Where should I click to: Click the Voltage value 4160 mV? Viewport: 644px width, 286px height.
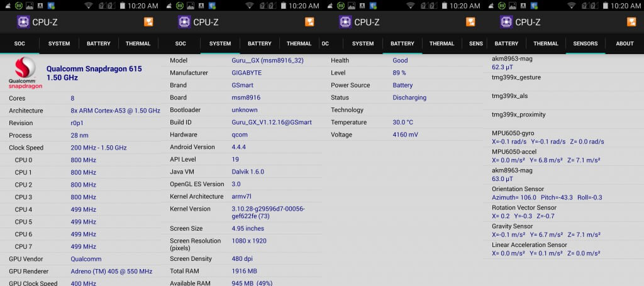click(x=406, y=135)
